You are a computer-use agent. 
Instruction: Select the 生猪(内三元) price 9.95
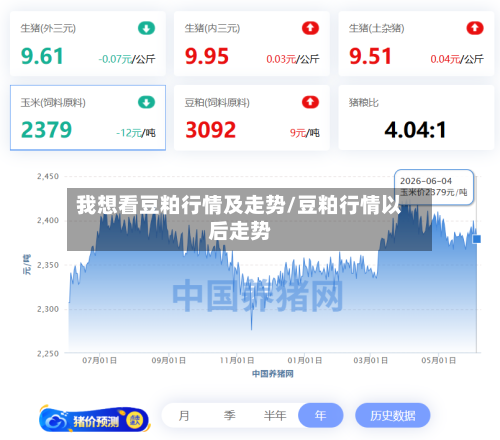tap(207, 56)
